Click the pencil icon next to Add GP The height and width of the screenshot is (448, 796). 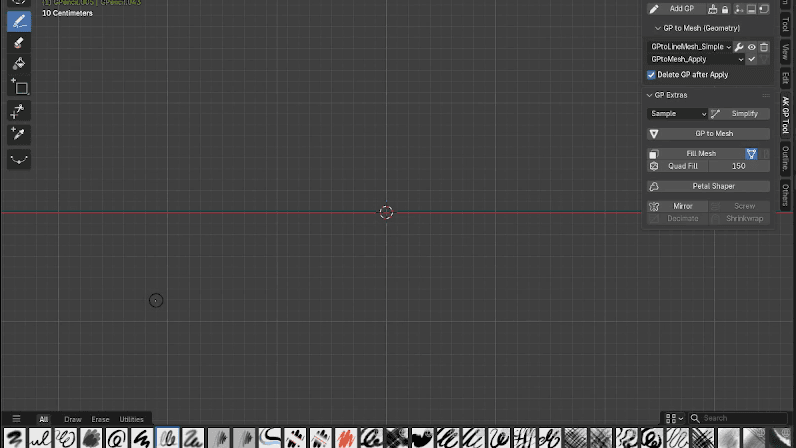[654, 9]
